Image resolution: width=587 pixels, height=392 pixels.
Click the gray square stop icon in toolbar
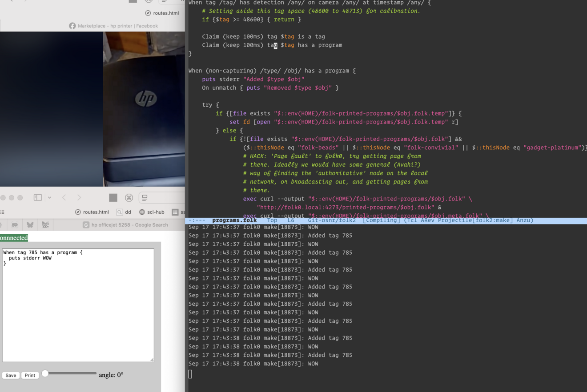(x=113, y=197)
